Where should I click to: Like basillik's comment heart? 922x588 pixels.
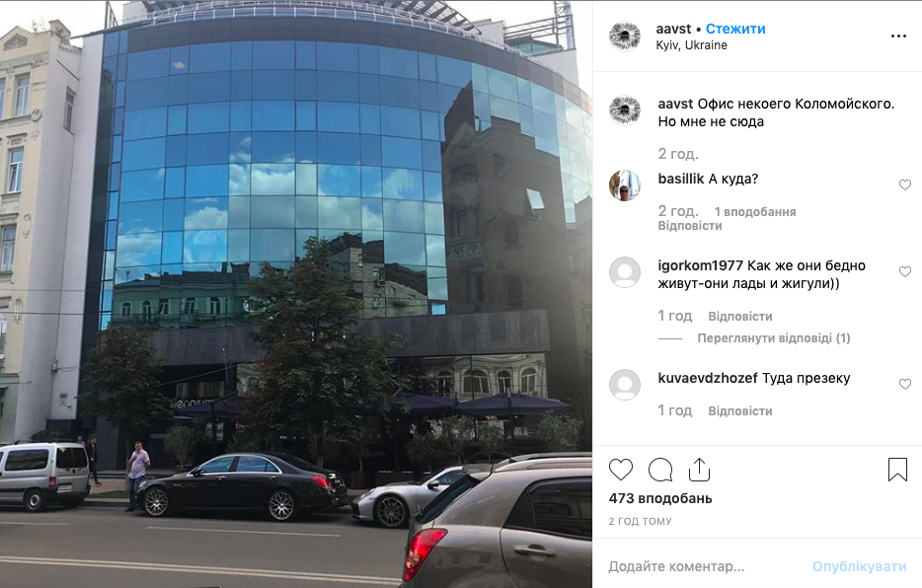905,185
